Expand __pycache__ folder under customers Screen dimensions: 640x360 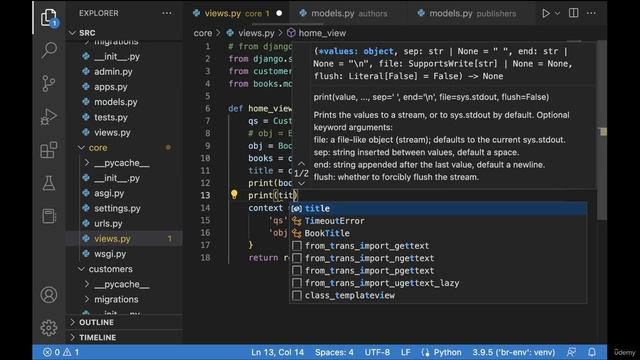coord(122,284)
